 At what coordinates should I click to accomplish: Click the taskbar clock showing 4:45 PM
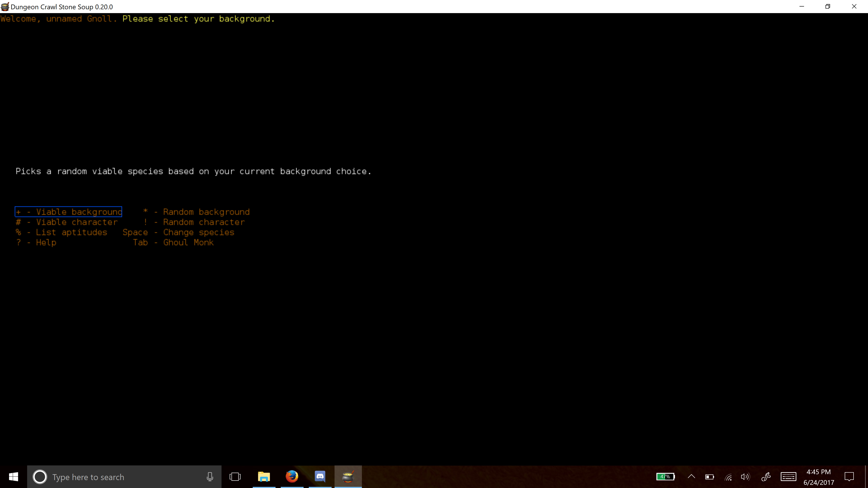point(819,477)
